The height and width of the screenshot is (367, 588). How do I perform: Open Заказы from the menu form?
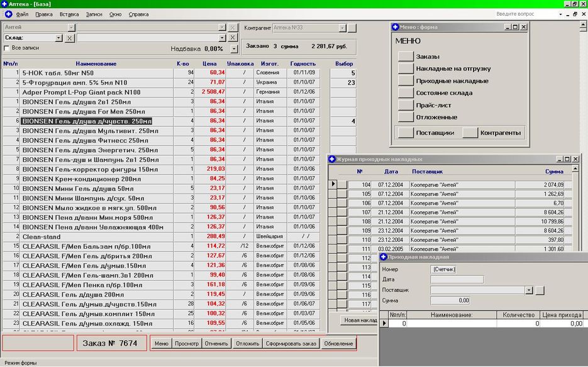[x=406, y=56]
